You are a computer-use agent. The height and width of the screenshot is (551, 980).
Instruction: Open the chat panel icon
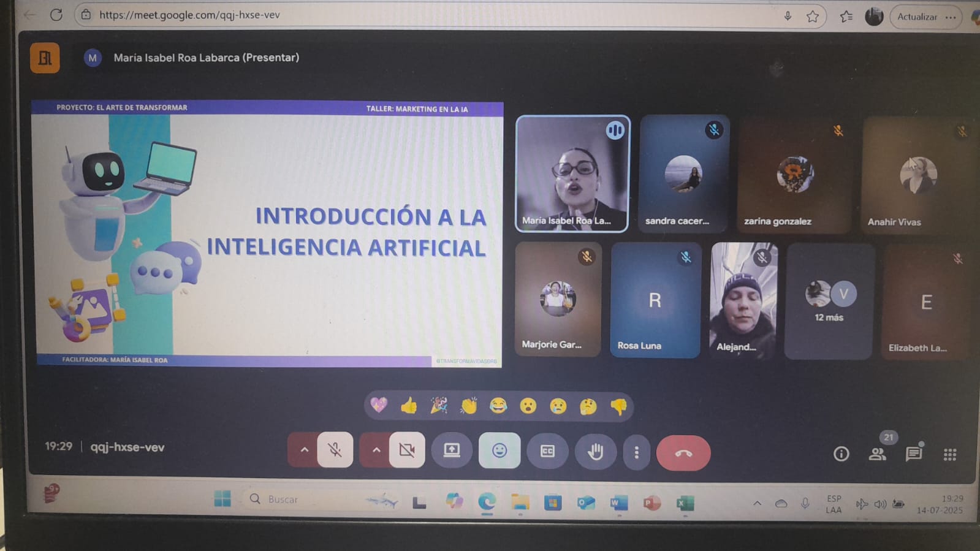(x=913, y=454)
